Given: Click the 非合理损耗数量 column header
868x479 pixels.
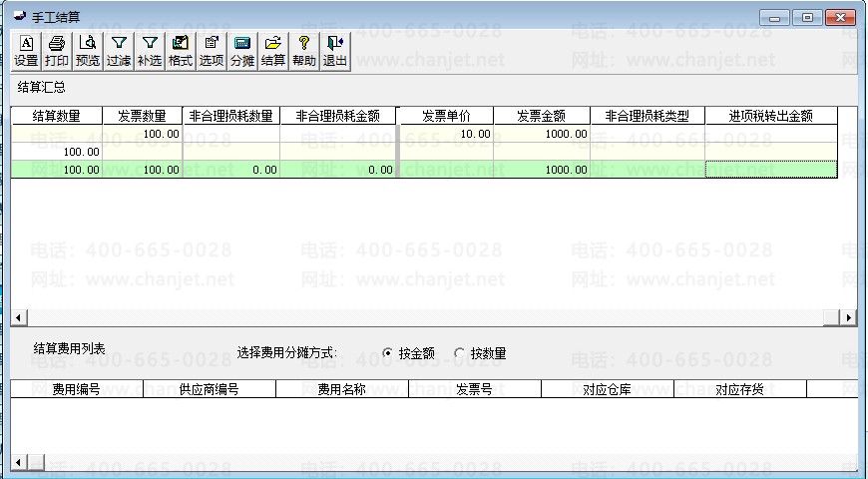Looking at the screenshot, I should 231,116.
